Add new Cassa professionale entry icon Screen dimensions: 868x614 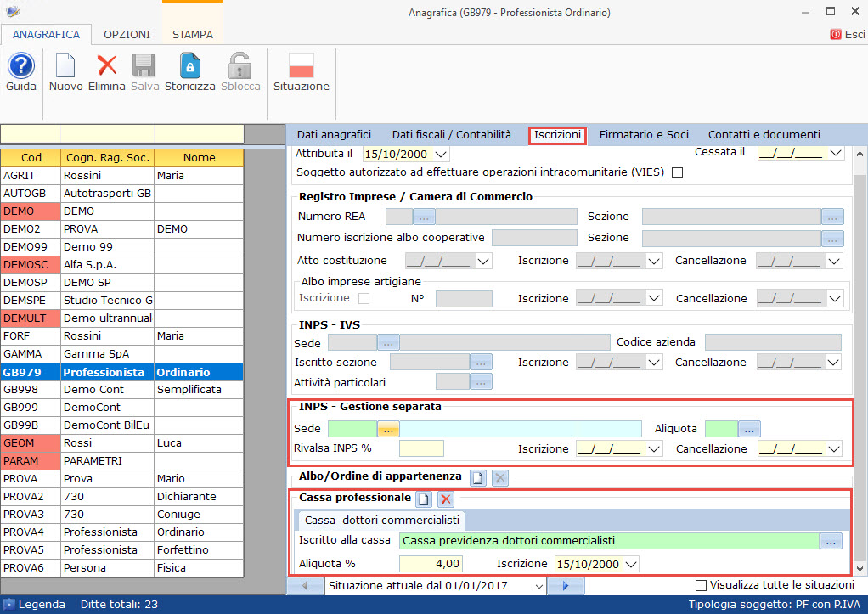[423, 499]
